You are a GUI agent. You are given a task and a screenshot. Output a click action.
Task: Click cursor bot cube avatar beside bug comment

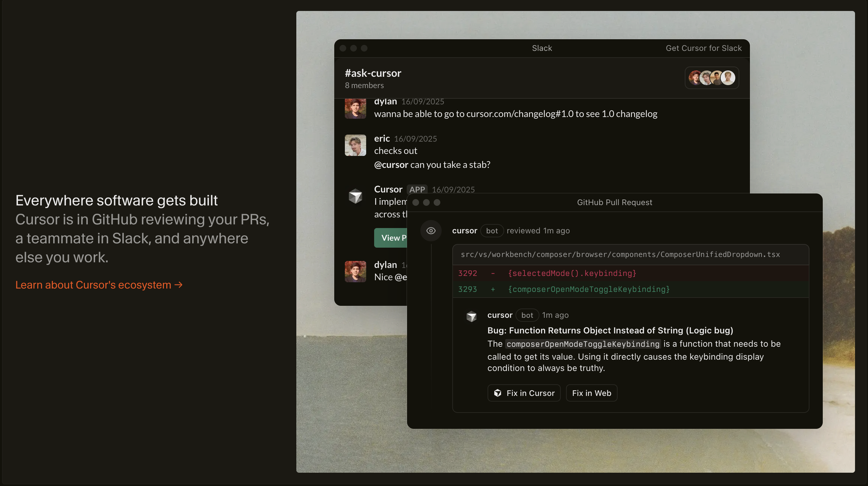pyautogui.click(x=471, y=316)
